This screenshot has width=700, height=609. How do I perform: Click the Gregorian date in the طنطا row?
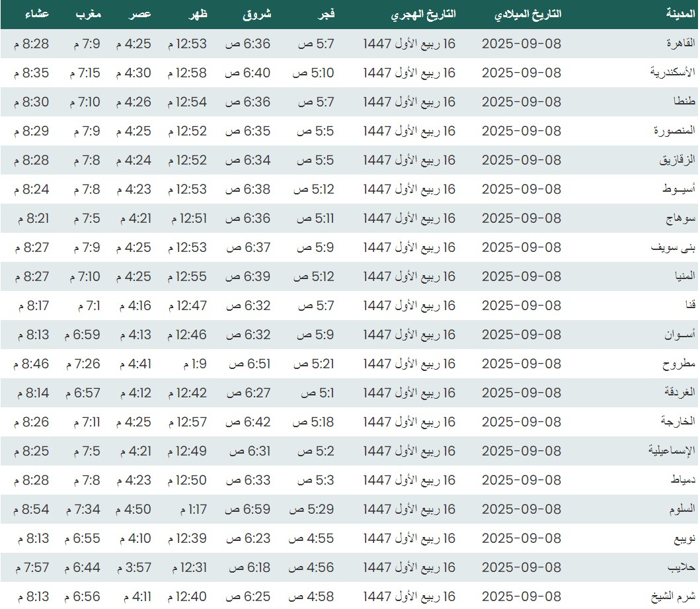coord(521,102)
